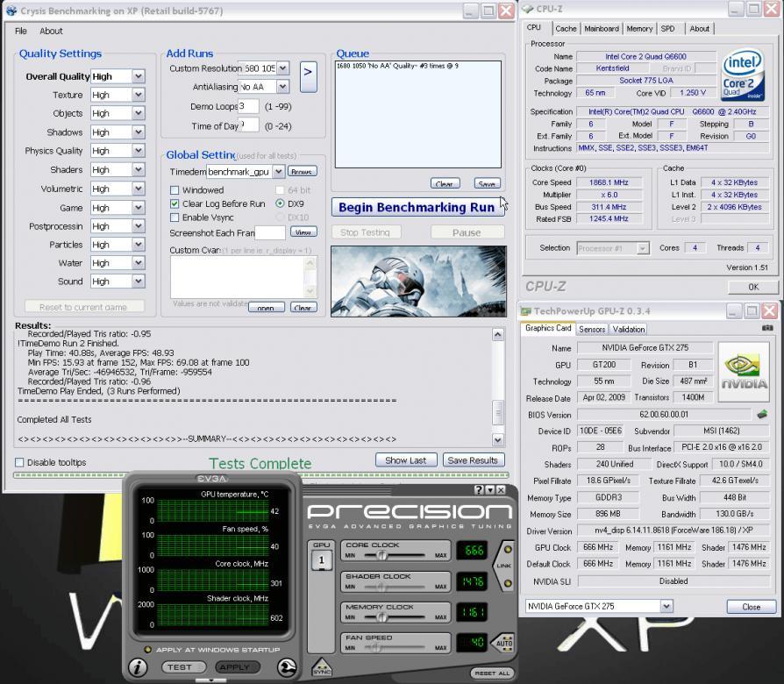Click the Queue Save button
The width and height of the screenshot is (784, 684).
[x=487, y=183]
